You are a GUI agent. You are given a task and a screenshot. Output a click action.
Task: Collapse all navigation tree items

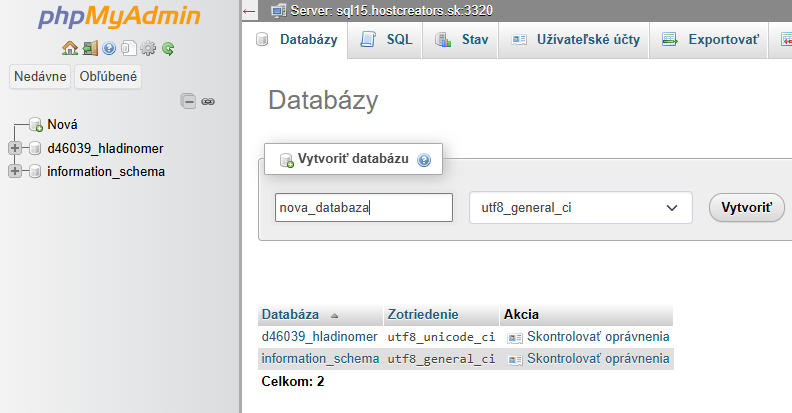(x=188, y=101)
